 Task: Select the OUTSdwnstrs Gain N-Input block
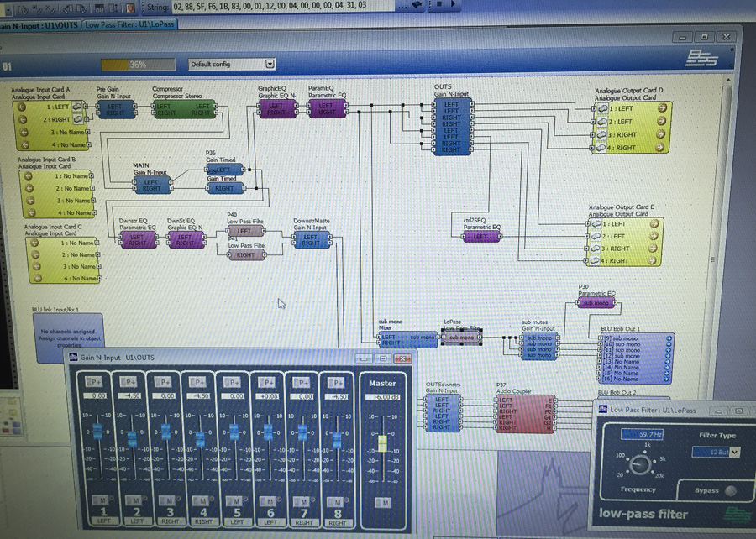click(442, 413)
